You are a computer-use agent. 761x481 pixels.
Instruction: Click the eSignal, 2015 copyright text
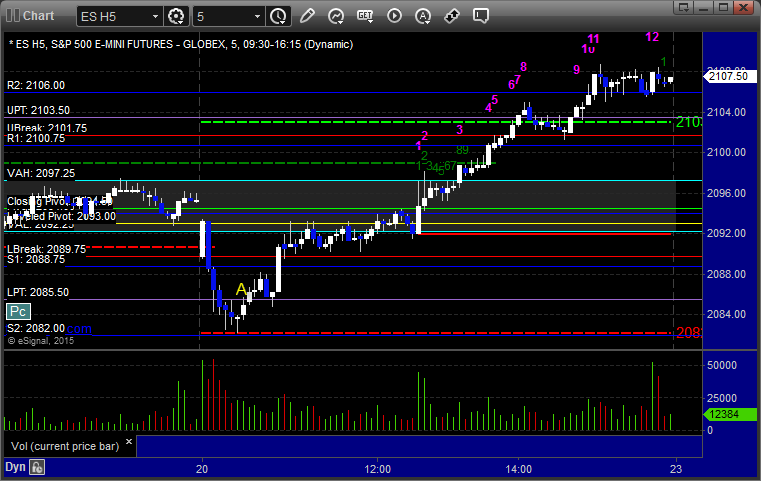[x=41, y=341]
